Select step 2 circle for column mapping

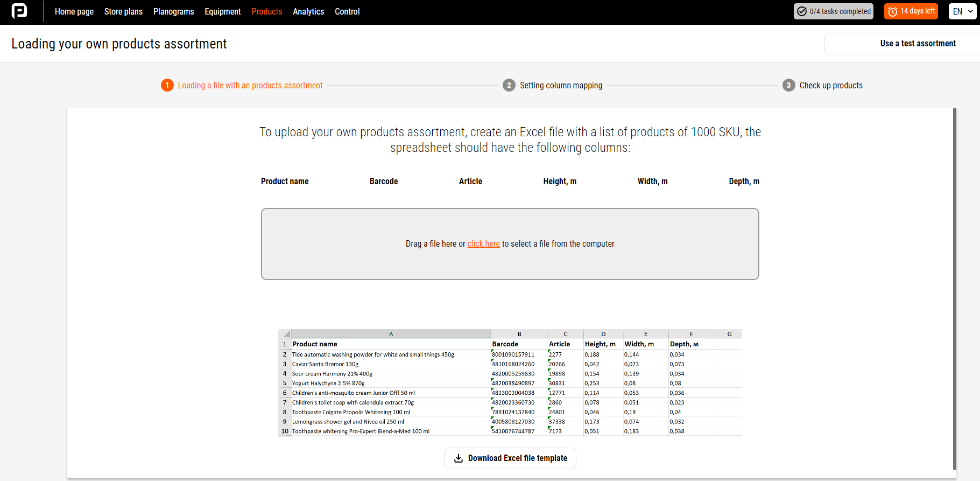509,85
